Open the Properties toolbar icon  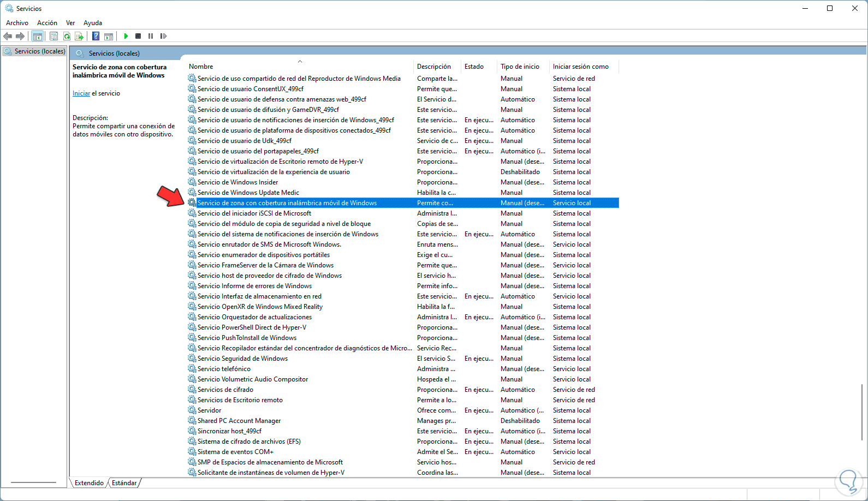pyautogui.click(x=53, y=36)
